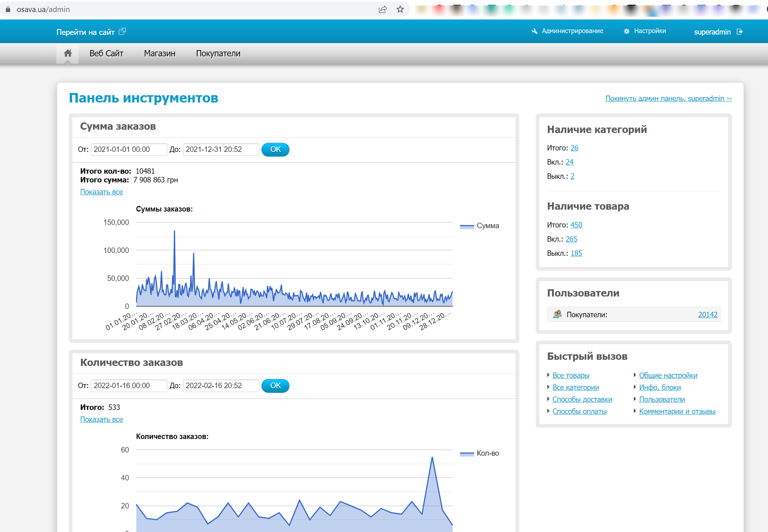Screen dimensions: 768x532
Task: Click the share icon in address bar
Action: point(383,9)
